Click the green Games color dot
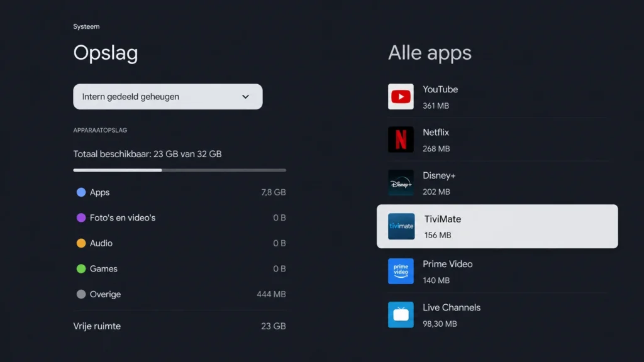 pos(81,269)
